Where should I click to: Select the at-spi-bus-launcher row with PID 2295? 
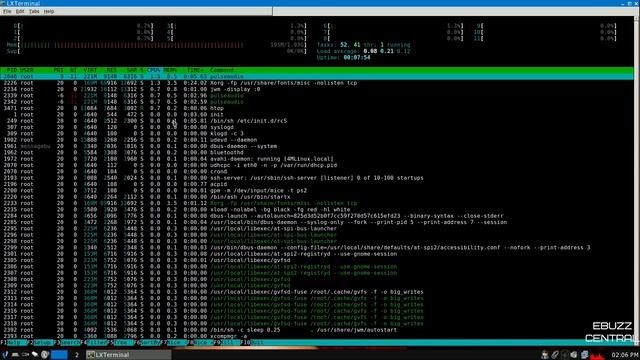[317, 229]
